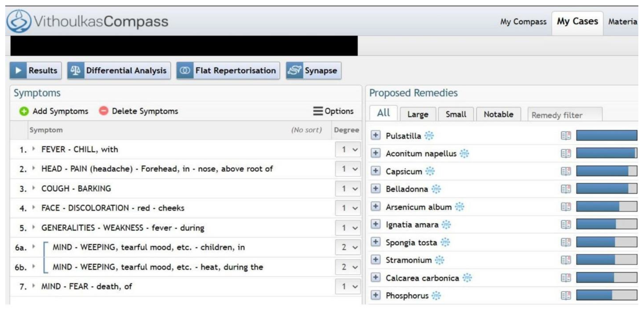Click Flat Repertorisation button
Viewport: 644px width, 310px height.
click(228, 71)
